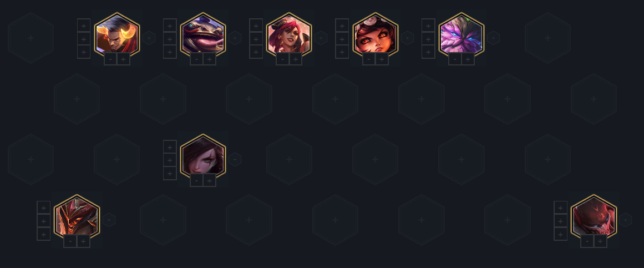Add champion to empty hexagon in top-right corner
This screenshot has height=268, width=644.
click(x=547, y=38)
